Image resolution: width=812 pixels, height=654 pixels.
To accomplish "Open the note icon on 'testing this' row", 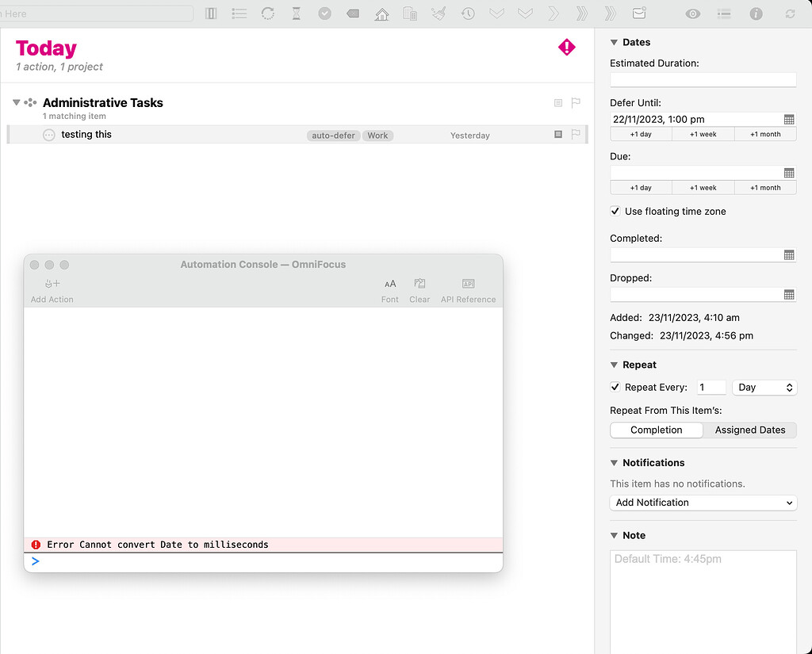I will (557, 135).
